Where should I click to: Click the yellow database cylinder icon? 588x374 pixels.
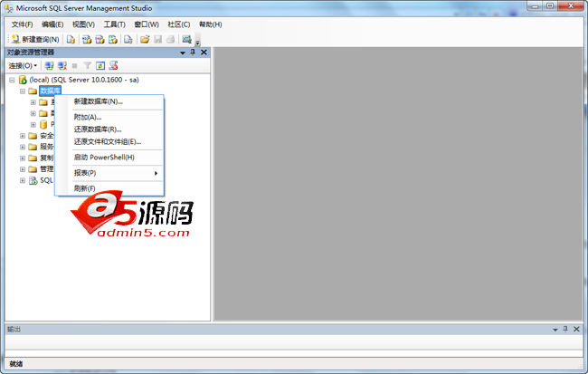pyautogui.click(x=43, y=125)
